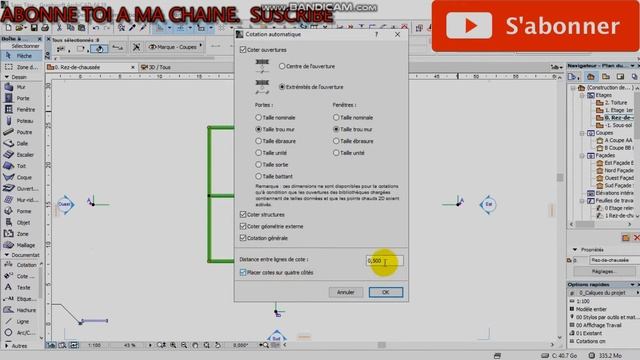Toggle the Coter ouvertures checkbox
Viewport: 640px width, 360px height.
click(x=243, y=50)
